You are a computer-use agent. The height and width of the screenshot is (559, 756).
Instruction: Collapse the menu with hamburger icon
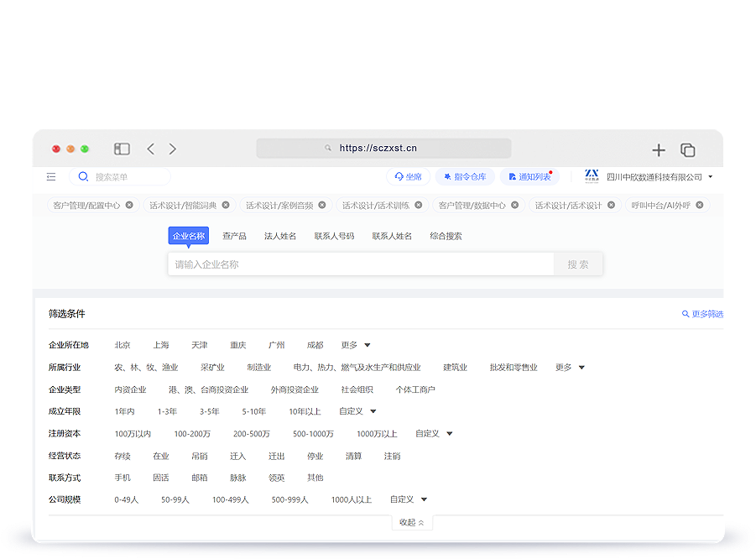pyautogui.click(x=51, y=177)
